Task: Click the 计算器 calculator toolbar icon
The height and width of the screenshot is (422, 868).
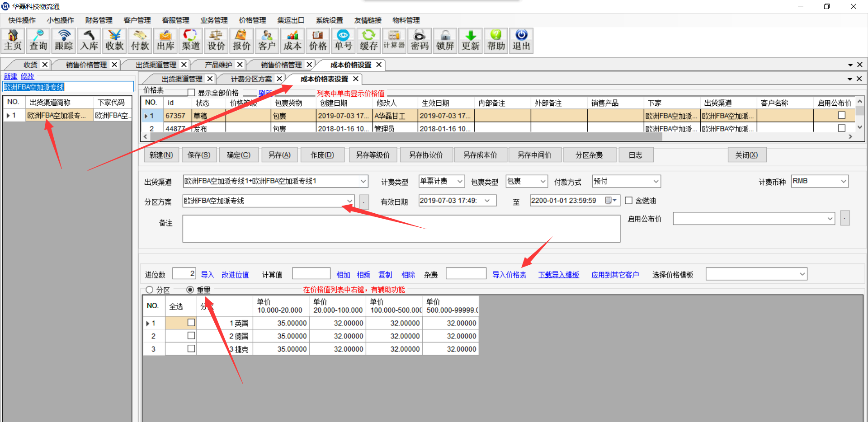Action: pyautogui.click(x=394, y=41)
